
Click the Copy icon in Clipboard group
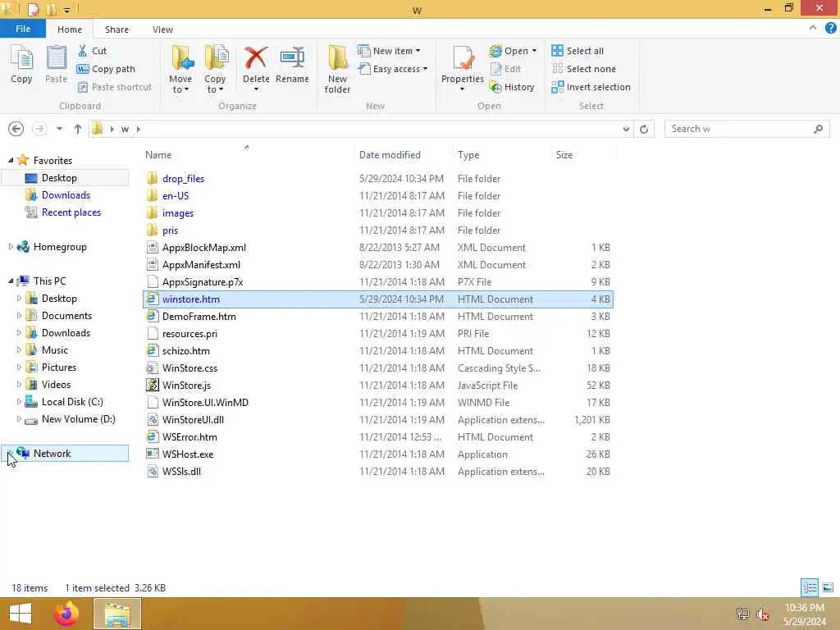pyautogui.click(x=21, y=64)
